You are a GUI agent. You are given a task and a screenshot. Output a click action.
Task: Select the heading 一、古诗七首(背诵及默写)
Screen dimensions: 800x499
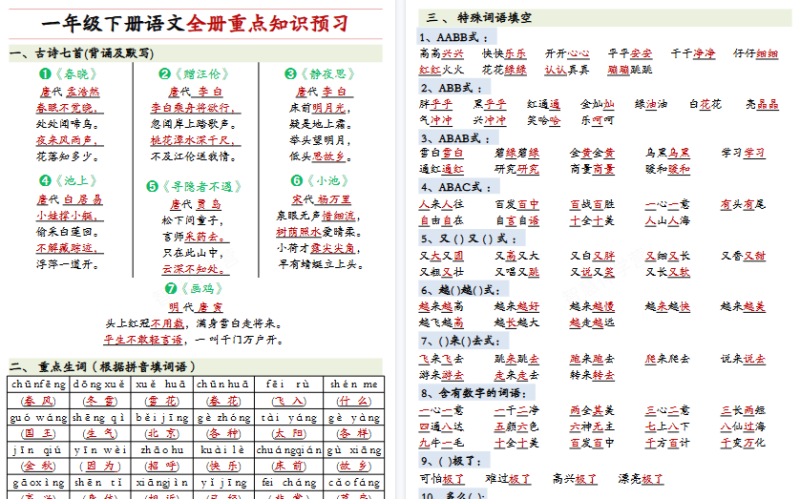tap(82, 53)
